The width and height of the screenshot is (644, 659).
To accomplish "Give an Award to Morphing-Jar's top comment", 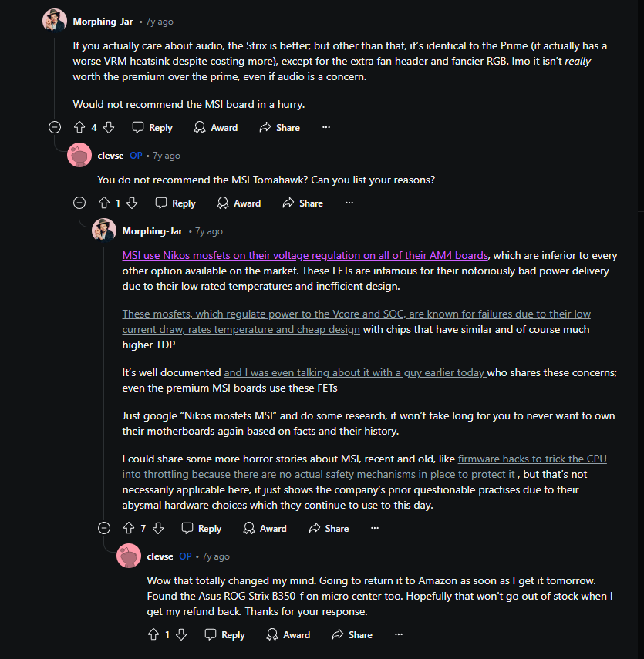I will [216, 127].
